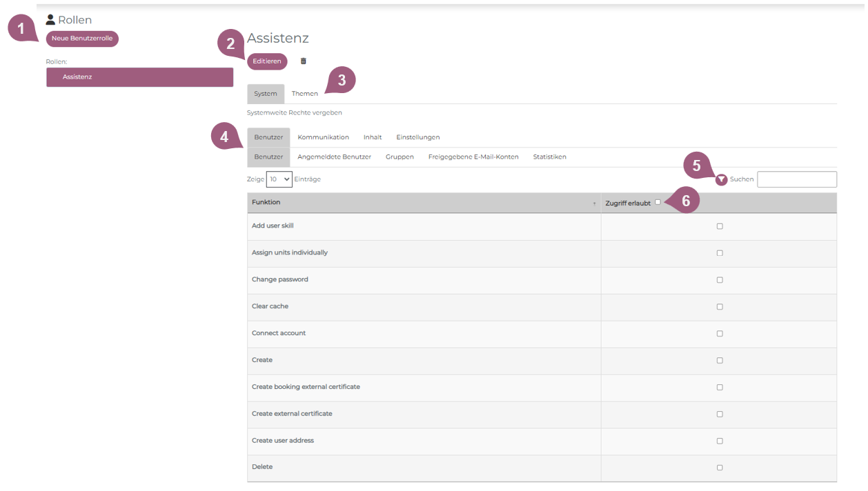
Task: Click the Neue Benutzerrolle button
Action: pos(82,39)
